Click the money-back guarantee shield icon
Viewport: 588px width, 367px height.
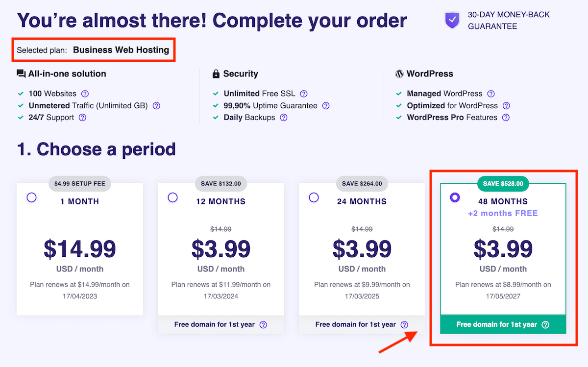452,21
